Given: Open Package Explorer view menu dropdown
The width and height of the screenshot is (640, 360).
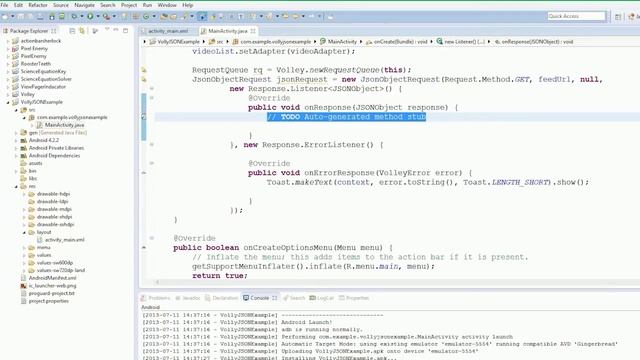Looking at the screenshot, I should (107, 30).
